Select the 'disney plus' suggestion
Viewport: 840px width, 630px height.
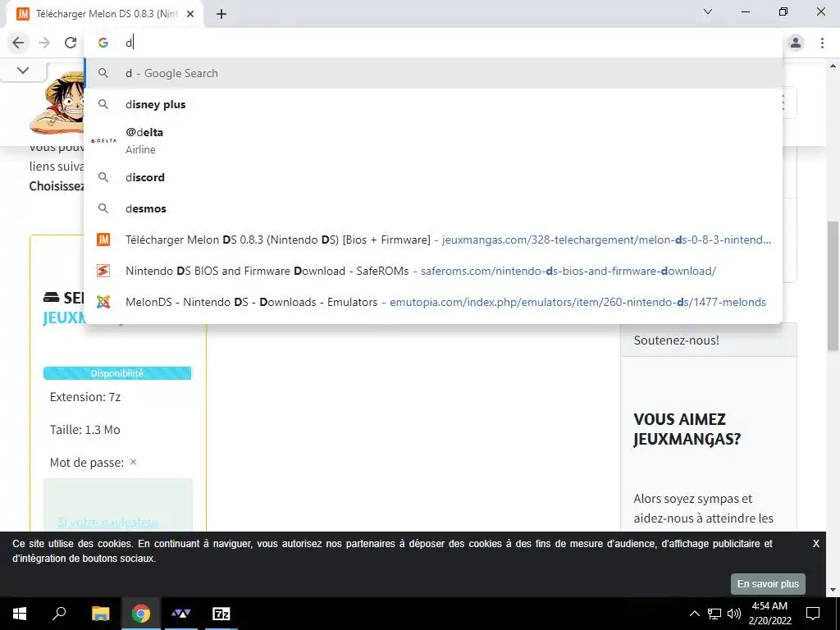click(x=433, y=104)
